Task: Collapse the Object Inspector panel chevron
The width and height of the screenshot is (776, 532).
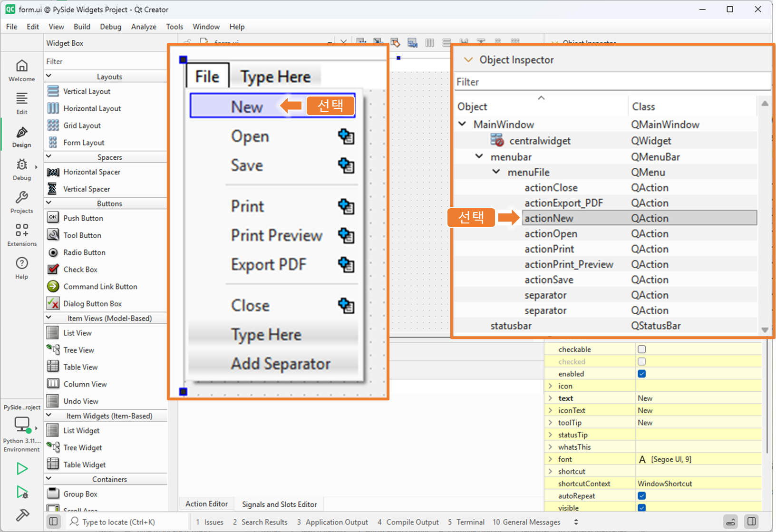Action: (x=468, y=60)
